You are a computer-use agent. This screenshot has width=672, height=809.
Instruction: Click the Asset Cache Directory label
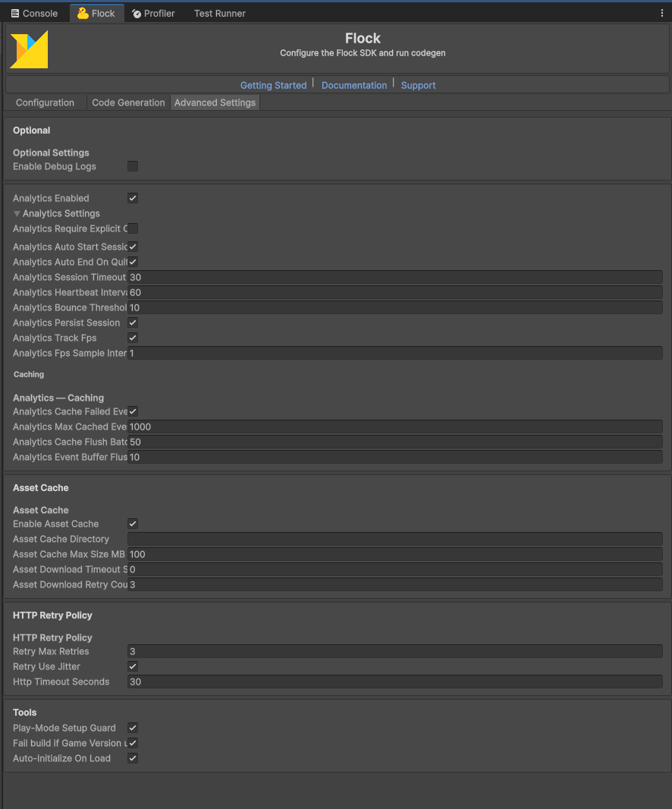[61, 539]
